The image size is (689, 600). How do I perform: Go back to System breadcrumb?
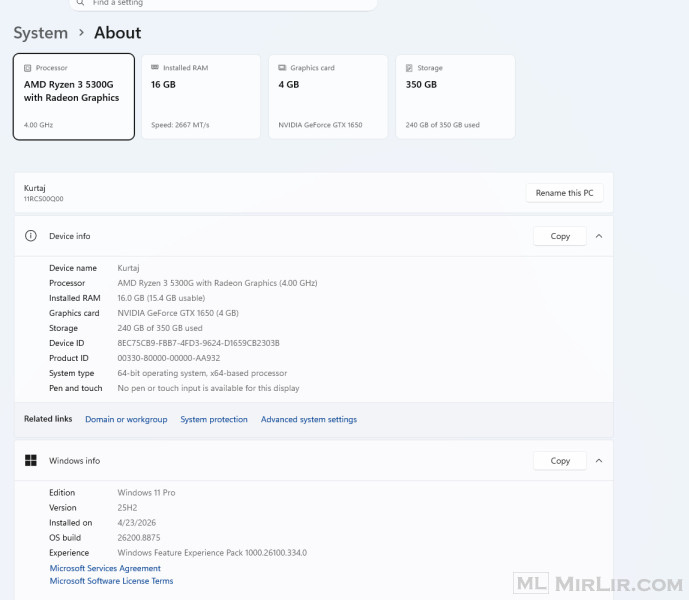pos(40,33)
